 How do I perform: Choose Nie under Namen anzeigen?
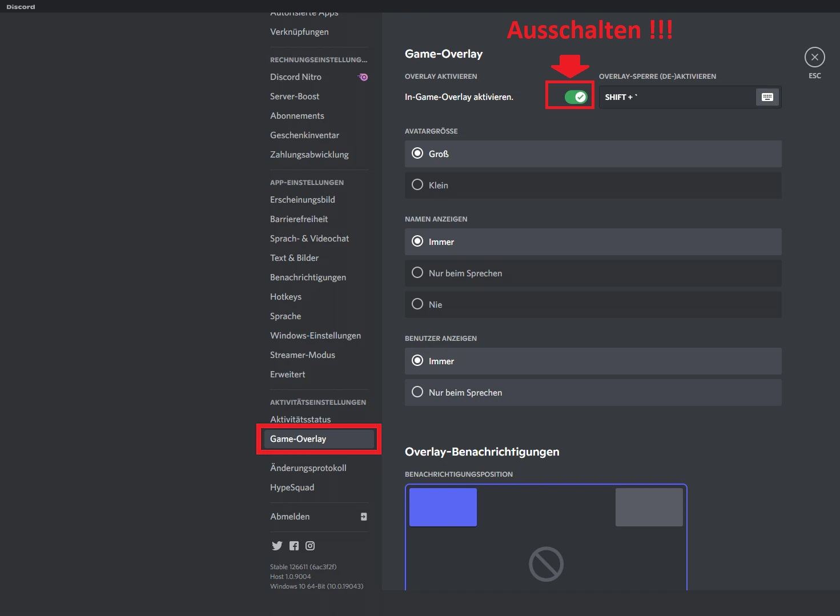click(x=593, y=305)
